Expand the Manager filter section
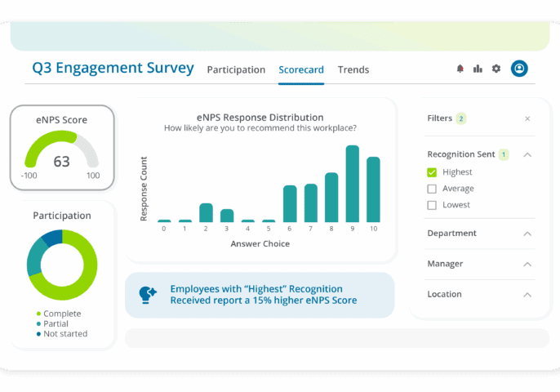Image resolution: width=560 pixels, height=392 pixels. 527,264
